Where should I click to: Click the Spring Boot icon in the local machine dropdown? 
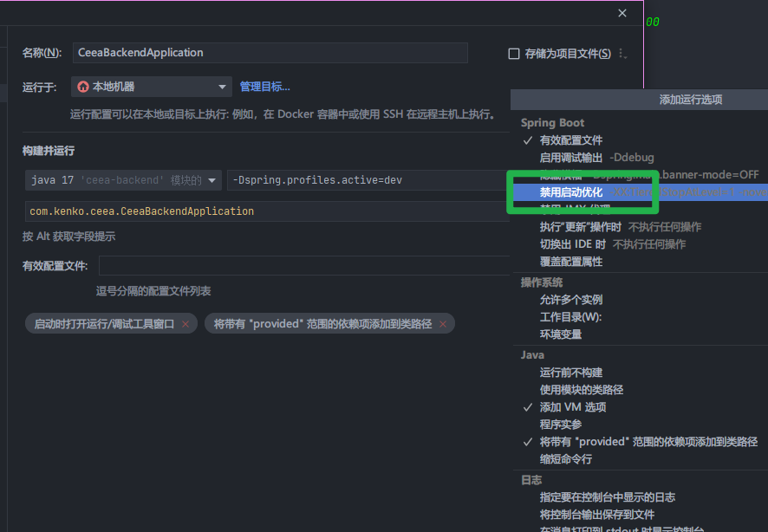point(83,87)
